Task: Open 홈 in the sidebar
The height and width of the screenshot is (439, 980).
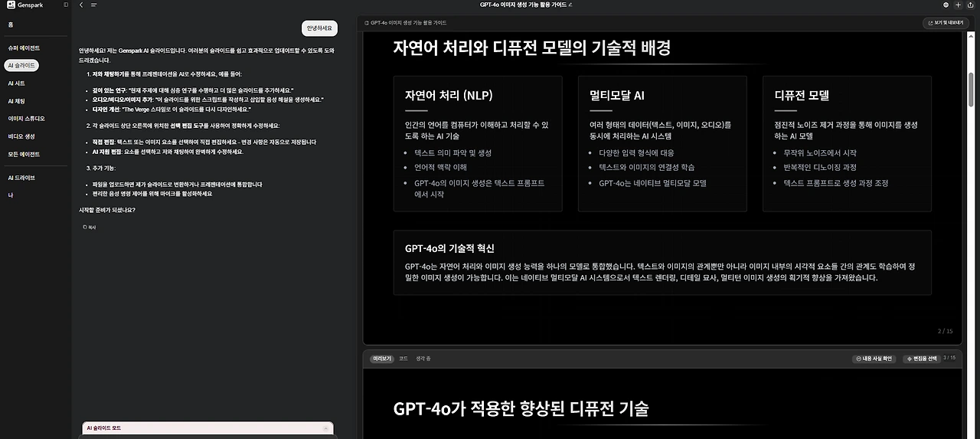Action: pyautogui.click(x=11, y=25)
